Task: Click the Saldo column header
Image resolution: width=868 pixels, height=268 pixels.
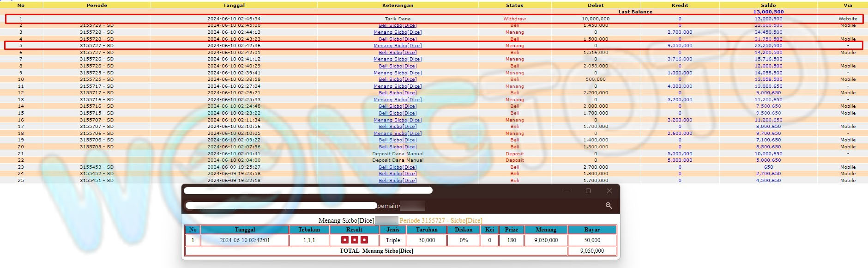Action: tap(768, 5)
